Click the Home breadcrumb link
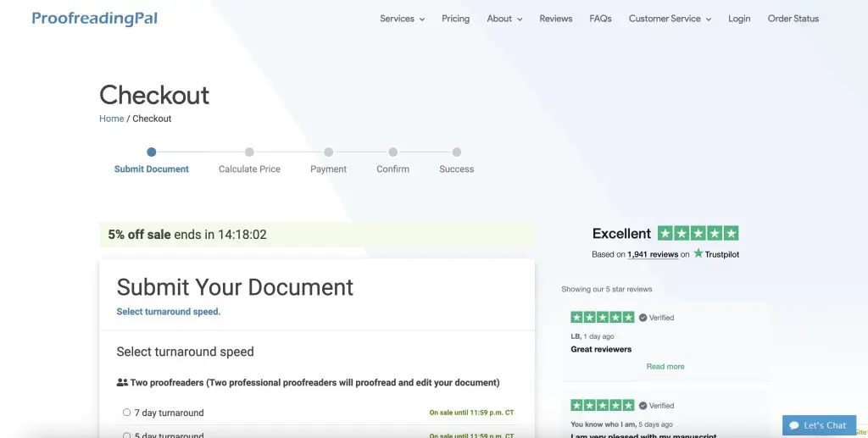 (x=112, y=119)
